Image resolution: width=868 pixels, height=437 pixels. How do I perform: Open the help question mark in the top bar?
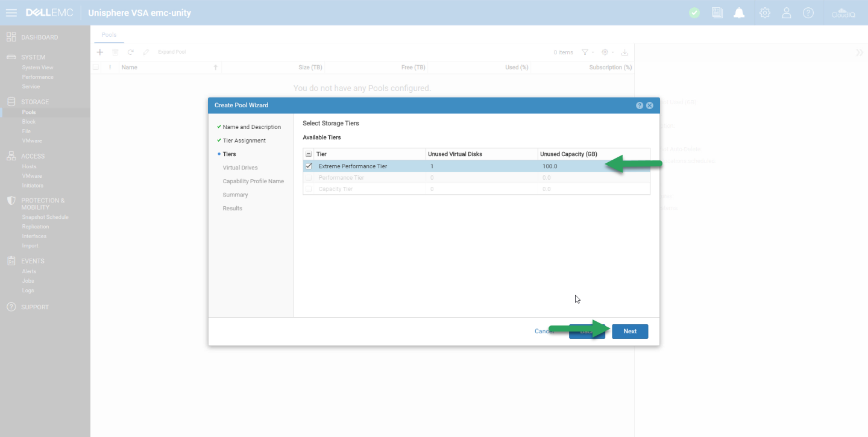pyautogui.click(x=808, y=13)
